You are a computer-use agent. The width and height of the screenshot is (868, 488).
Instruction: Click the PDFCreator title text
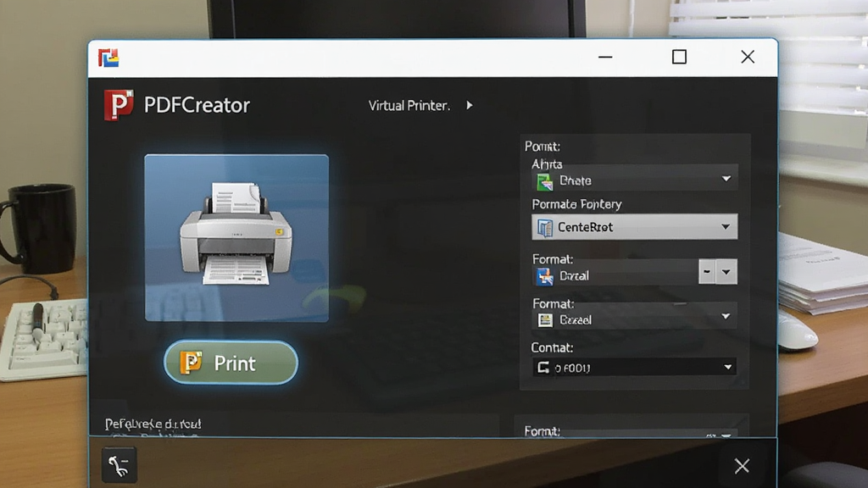coord(197,105)
